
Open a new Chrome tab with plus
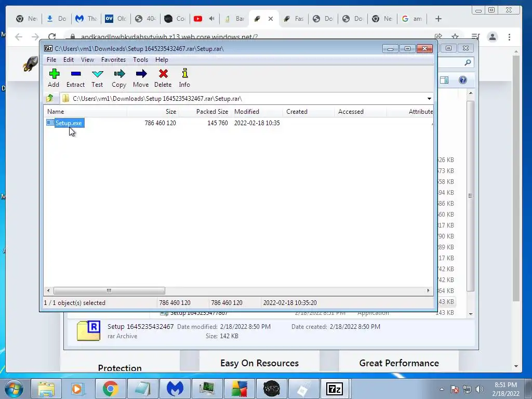[438, 19]
